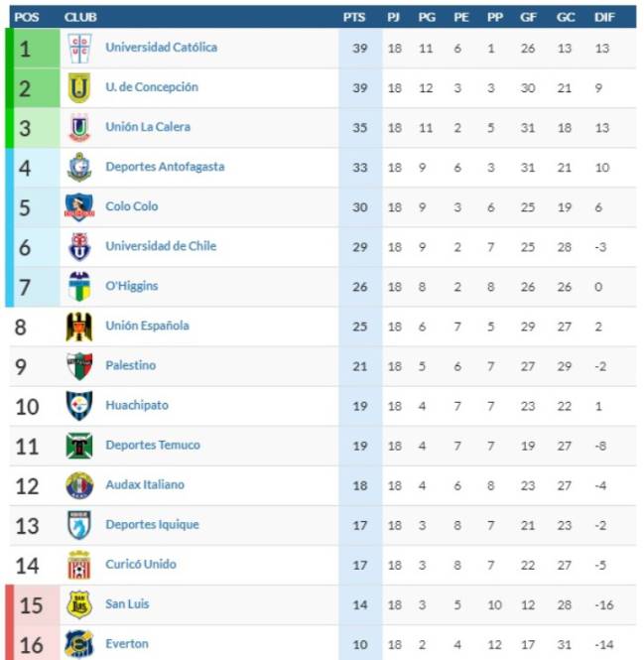Image resolution: width=644 pixels, height=660 pixels.
Task: Click the Everton club crest
Action: (79, 644)
